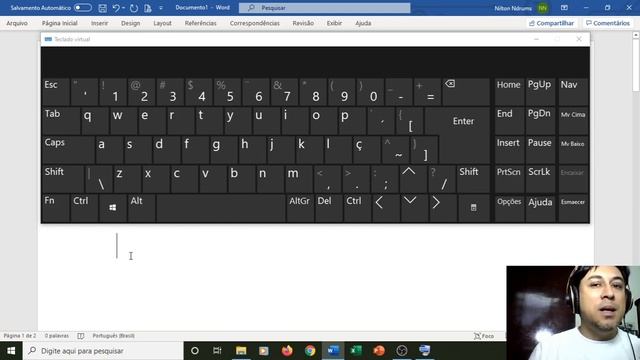Click the Comentários button

click(x=608, y=23)
